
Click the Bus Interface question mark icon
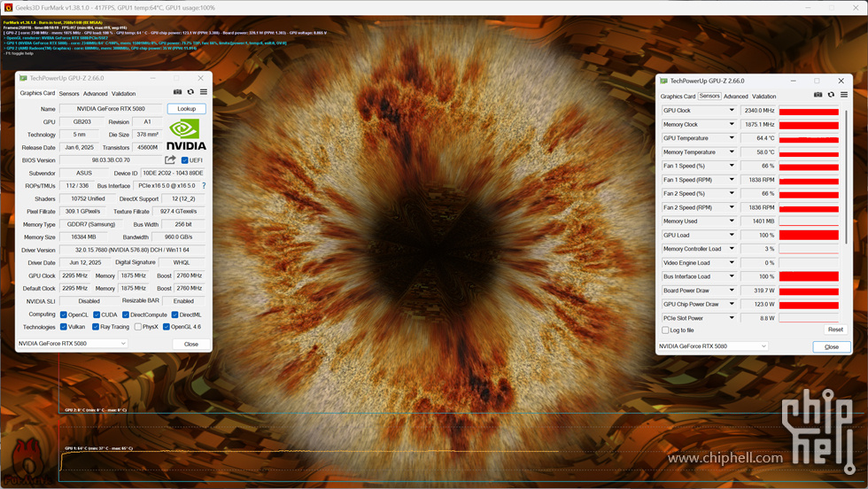(204, 185)
